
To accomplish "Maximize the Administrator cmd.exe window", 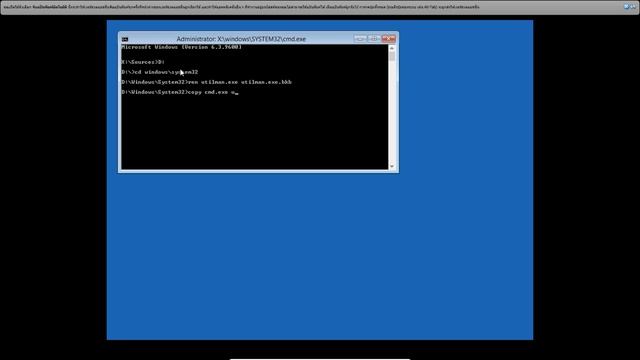I will [x=373, y=38].
